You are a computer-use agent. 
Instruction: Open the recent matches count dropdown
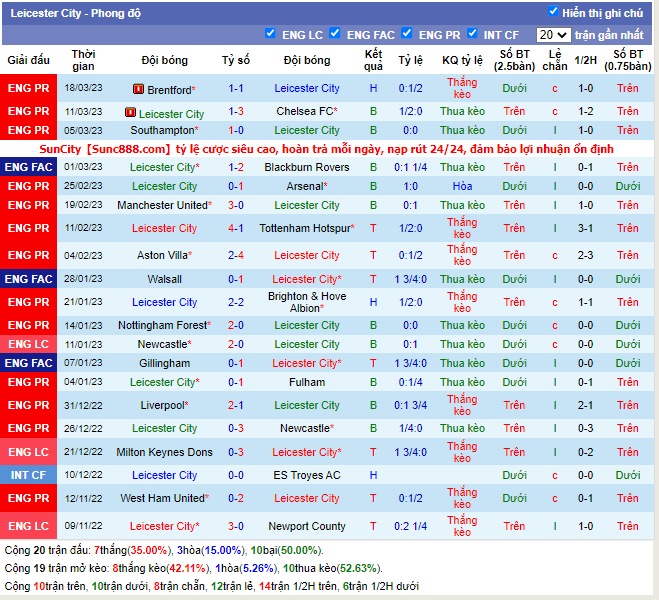tap(552, 35)
